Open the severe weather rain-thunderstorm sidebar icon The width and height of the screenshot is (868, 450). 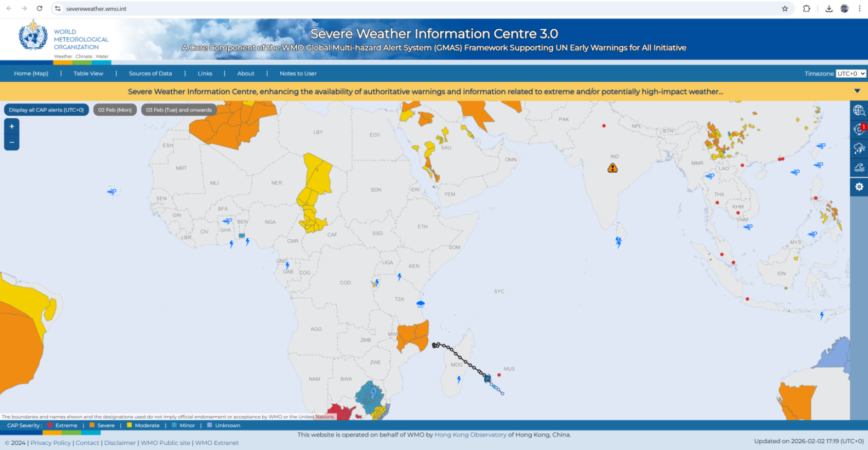coord(859,149)
